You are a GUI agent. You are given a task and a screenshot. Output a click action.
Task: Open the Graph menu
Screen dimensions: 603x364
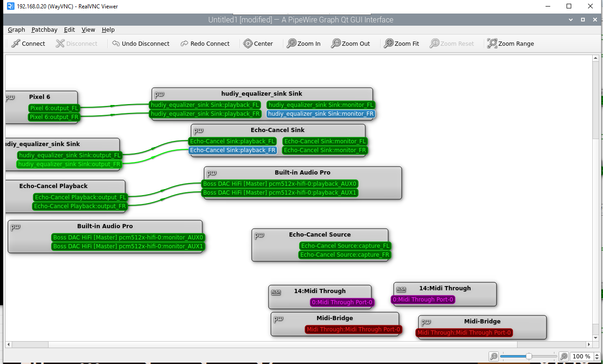point(16,29)
